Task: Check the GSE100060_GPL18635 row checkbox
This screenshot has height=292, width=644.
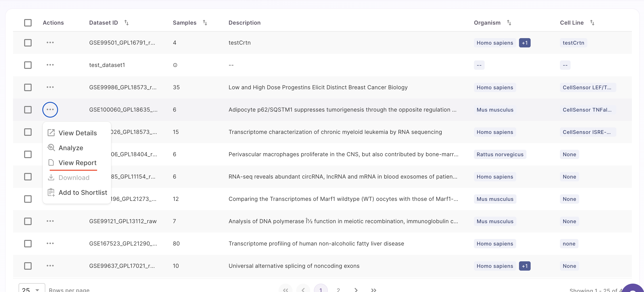Action: (28, 109)
